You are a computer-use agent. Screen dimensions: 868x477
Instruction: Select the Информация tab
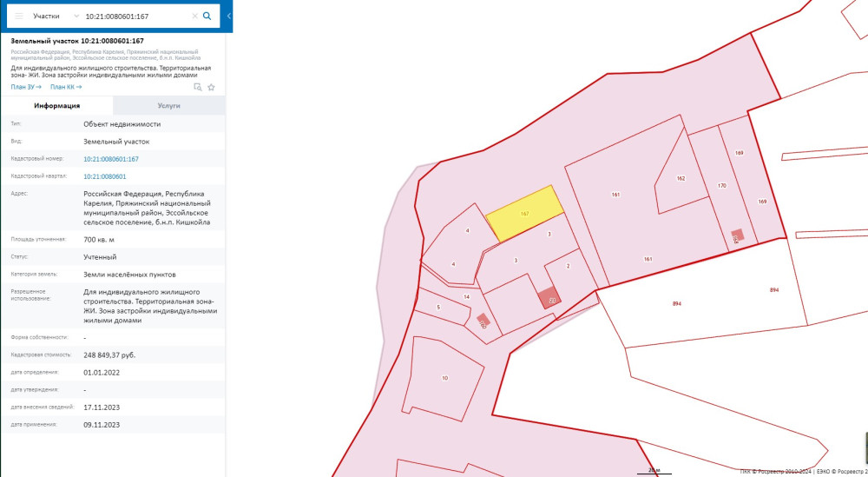[56, 105]
